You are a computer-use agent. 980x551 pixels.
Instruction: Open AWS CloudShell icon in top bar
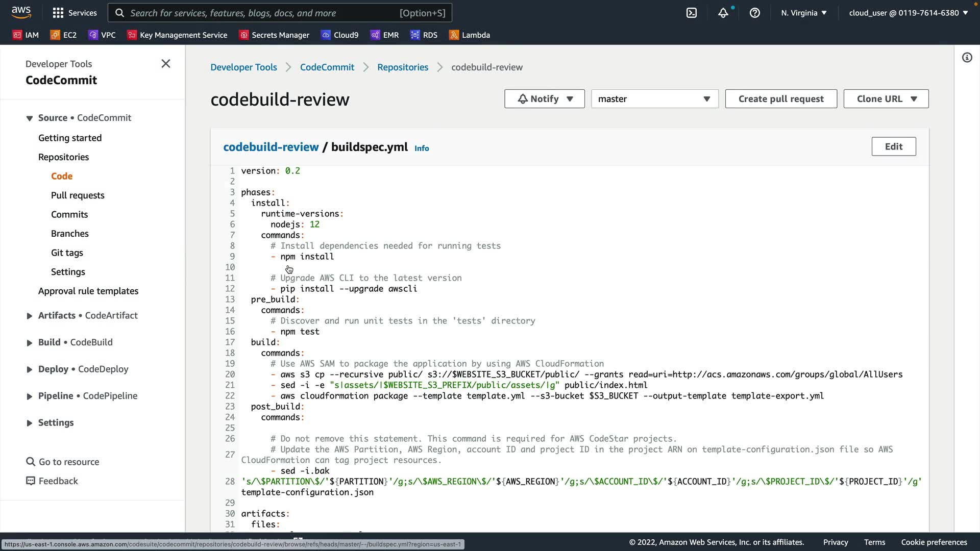[692, 13]
